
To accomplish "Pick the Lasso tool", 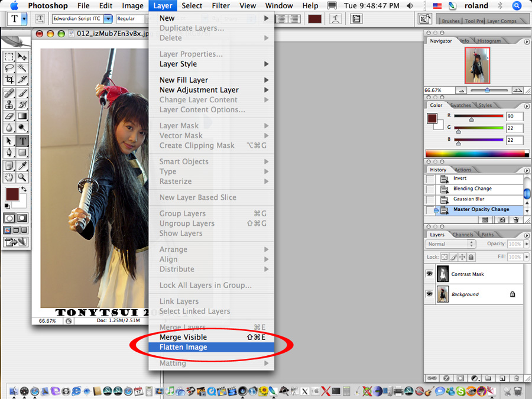I will 9,68.
